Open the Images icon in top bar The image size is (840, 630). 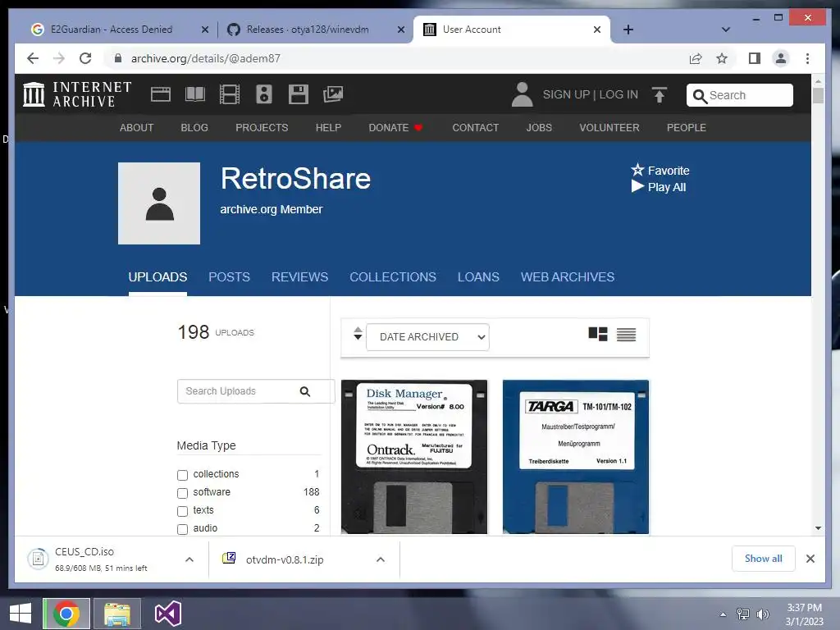(x=333, y=94)
